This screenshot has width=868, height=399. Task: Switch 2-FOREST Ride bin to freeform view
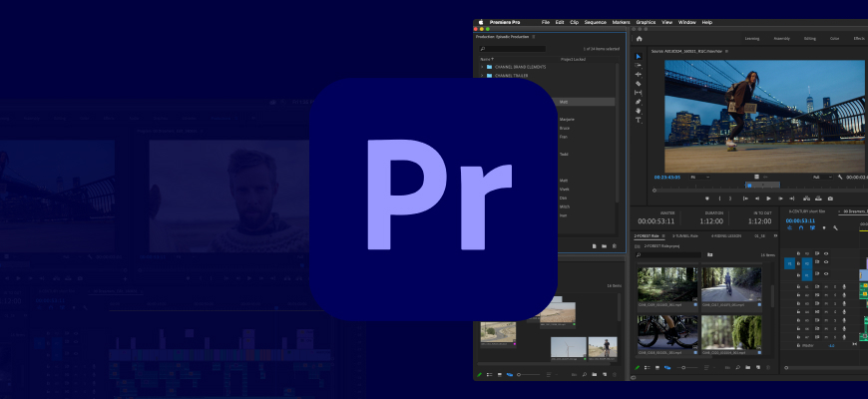(x=667, y=367)
